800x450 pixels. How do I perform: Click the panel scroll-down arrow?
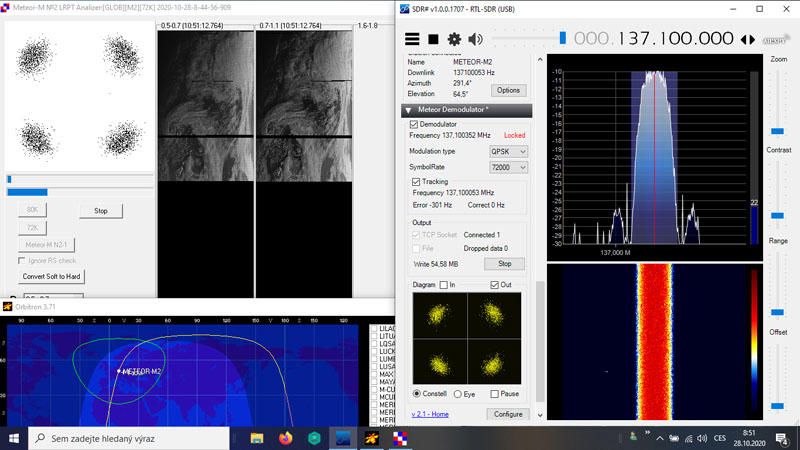click(x=540, y=415)
